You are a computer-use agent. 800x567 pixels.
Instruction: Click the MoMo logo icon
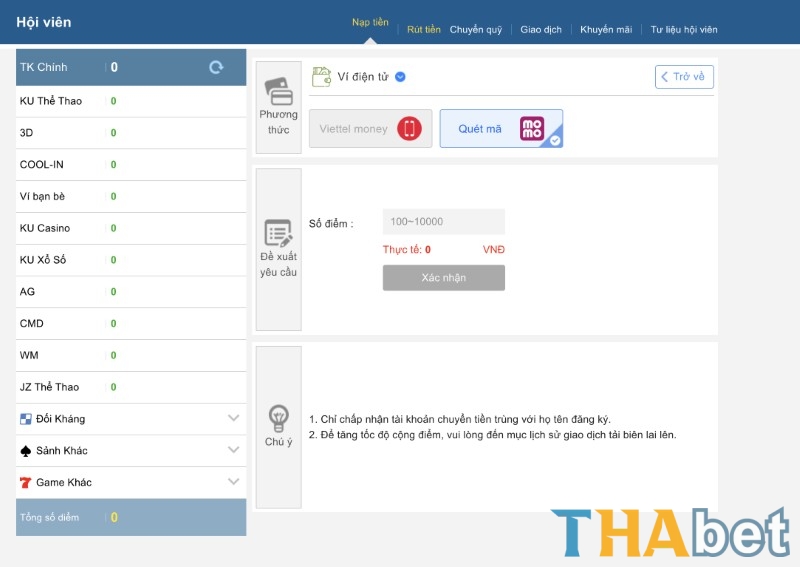pos(532,129)
